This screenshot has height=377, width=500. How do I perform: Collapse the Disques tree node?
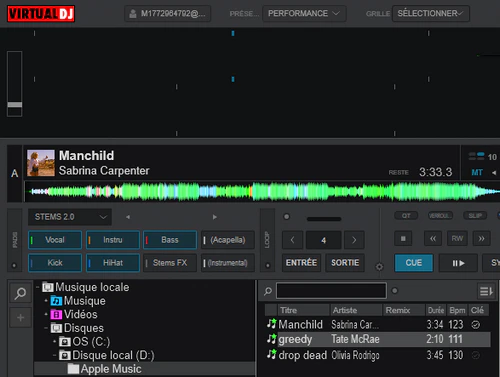[46, 328]
